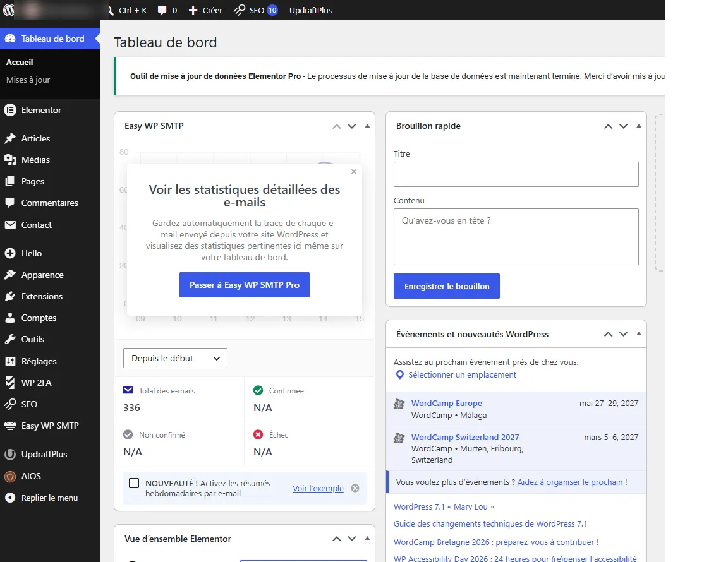Open Guide des changements techniques link

click(x=490, y=524)
